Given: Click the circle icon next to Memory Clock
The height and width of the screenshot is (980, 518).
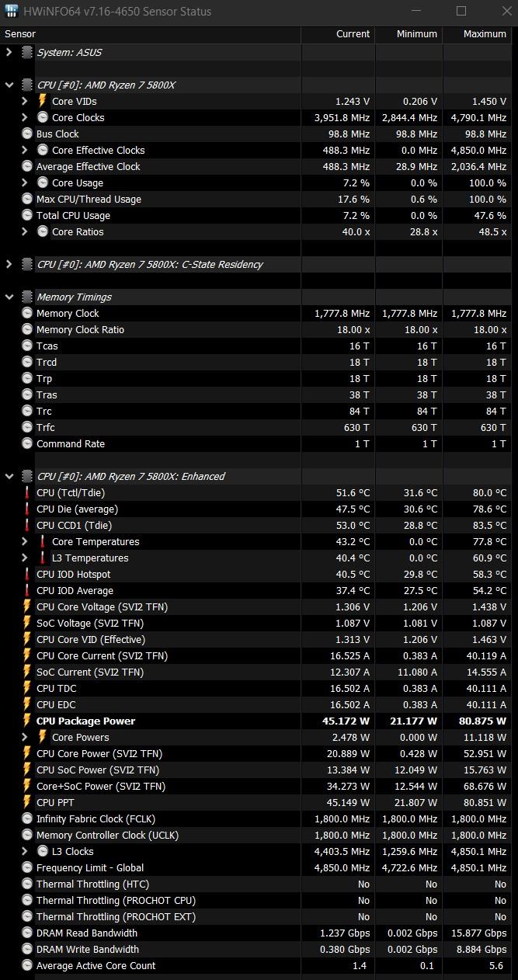Looking at the screenshot, I should click(x=27, y=313).
